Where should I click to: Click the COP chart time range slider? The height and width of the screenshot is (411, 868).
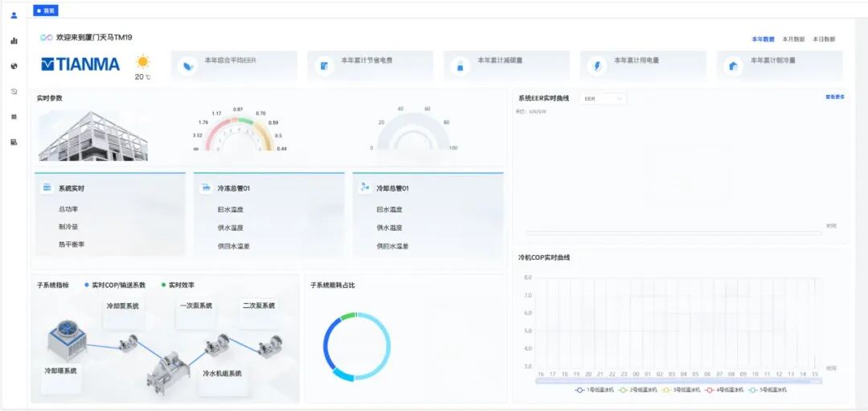tap(678, 380)
